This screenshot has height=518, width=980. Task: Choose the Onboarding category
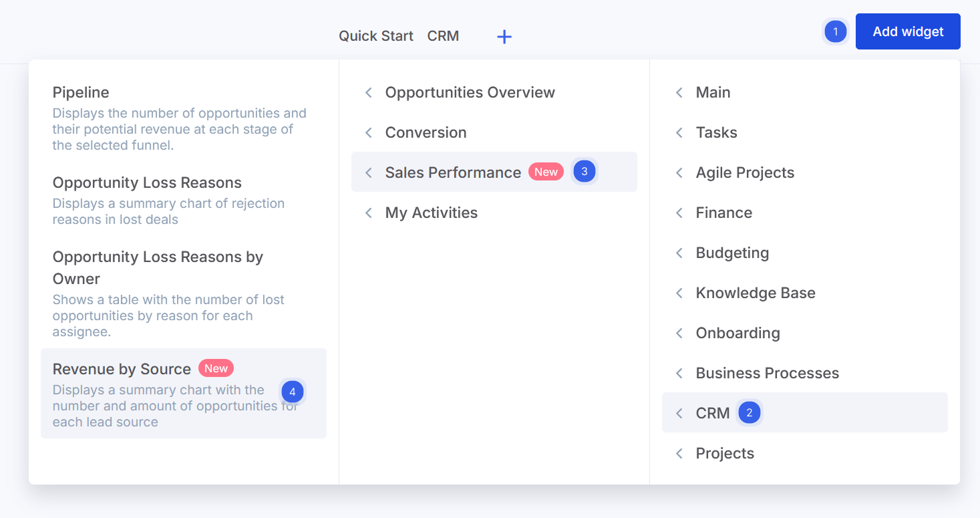[x=738, y=333]
